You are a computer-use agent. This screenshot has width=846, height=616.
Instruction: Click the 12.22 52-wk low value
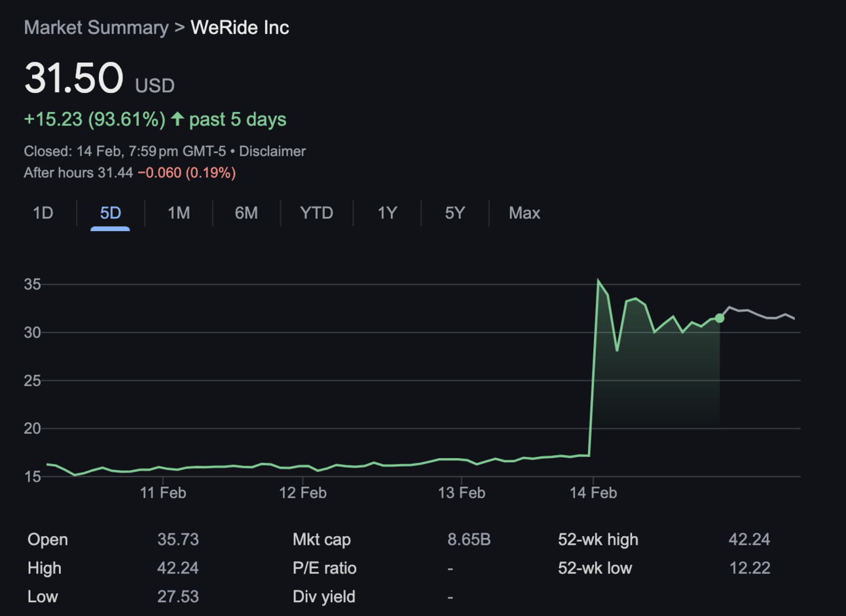pos(750,568)
